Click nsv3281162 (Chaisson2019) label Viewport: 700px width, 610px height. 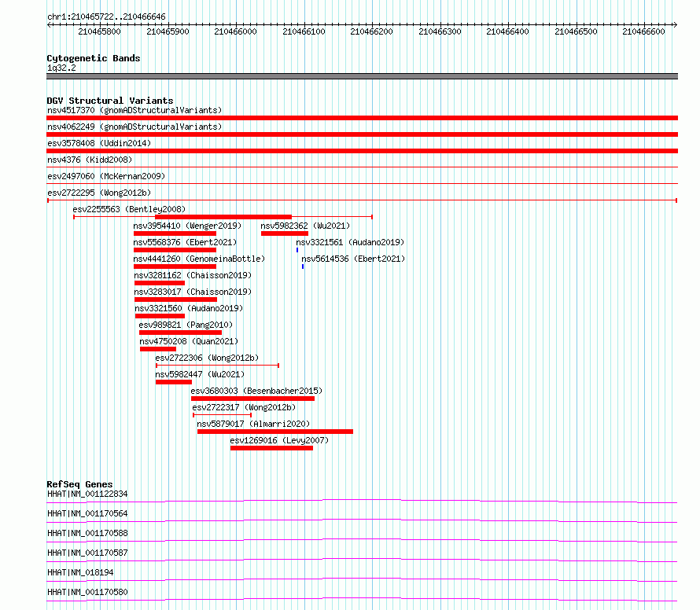193,275
